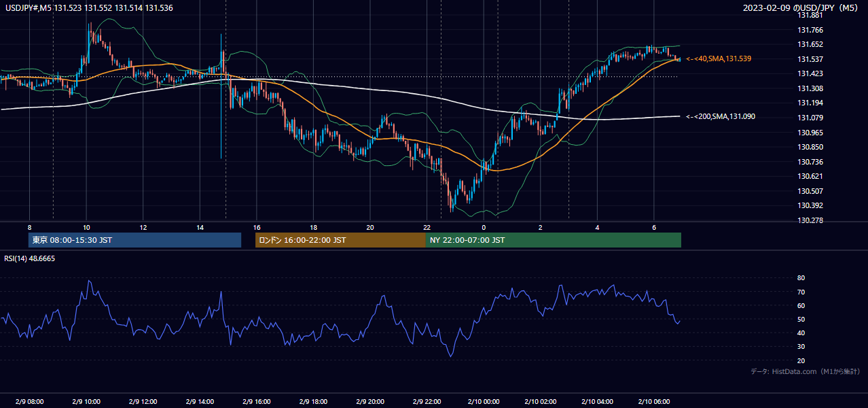The image size is (868, 408).
Task: Click price axis label 130.392
Action: [x=810, y=205]
